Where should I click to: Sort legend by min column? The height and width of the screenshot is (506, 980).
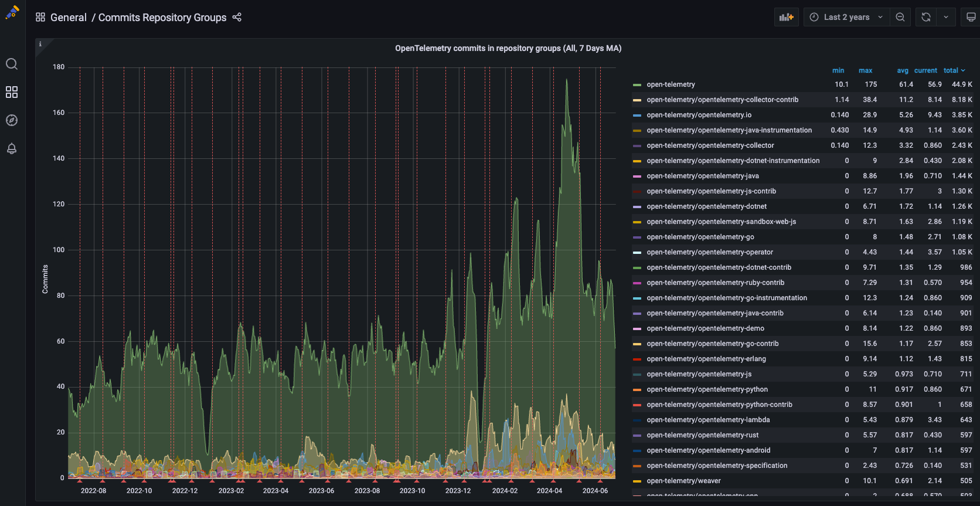[x=838, y=70]
